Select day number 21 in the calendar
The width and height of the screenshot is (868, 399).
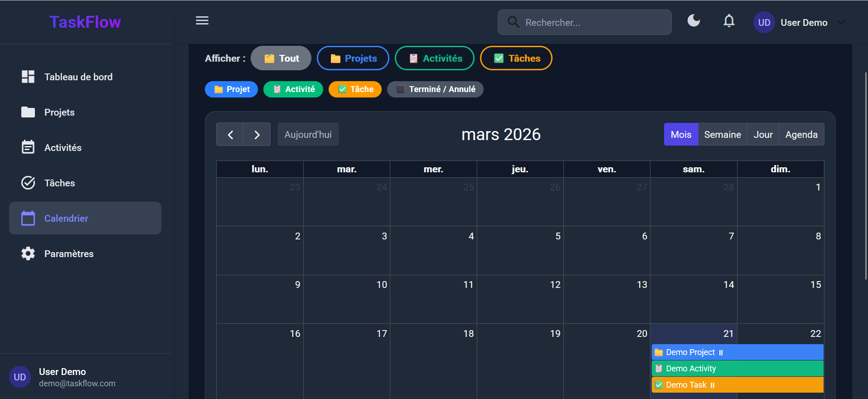pos(728,334)
